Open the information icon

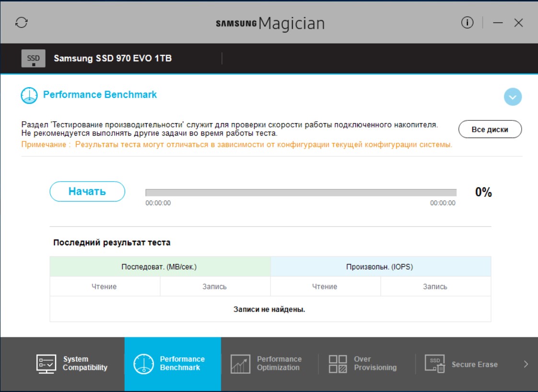coord(467,23)
